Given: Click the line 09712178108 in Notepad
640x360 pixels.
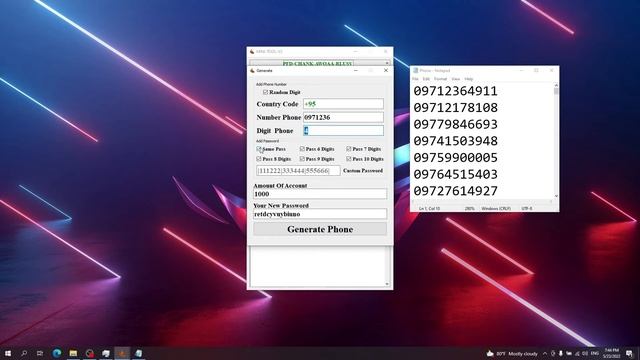Looking at the screenshot, I should [456, 107].
